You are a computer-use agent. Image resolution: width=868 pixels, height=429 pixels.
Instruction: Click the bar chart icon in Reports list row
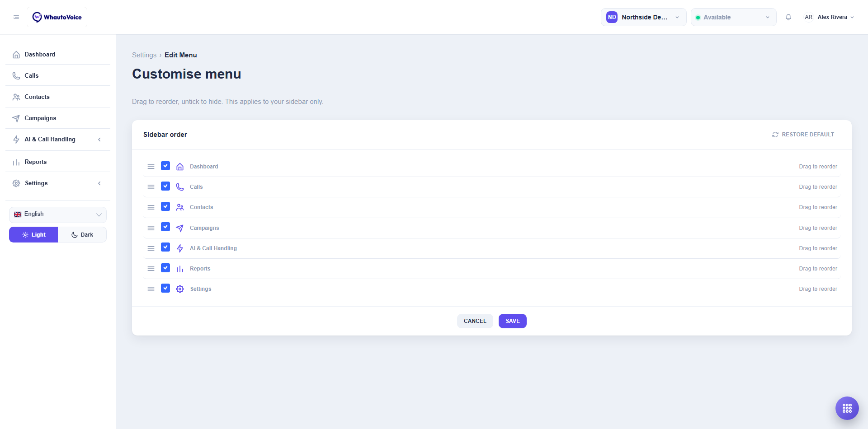click(x=180, y=269)
